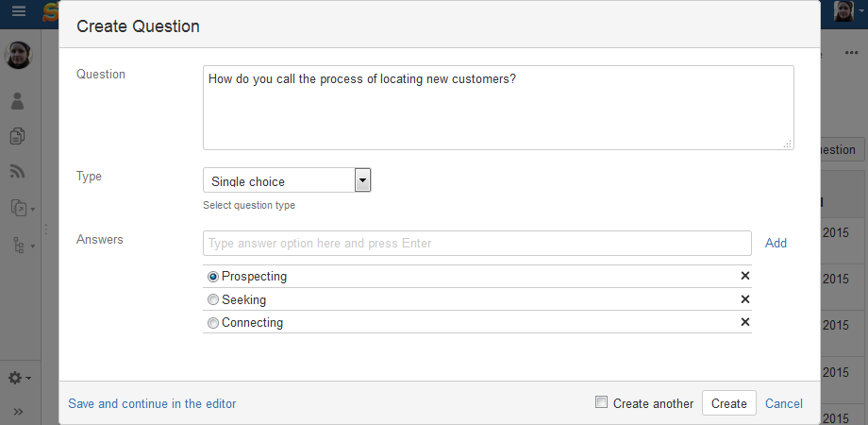This screenshot has width=868, height=425.
Task: Open the pages icon in the sidebar
Action: (x=18, y=136)
